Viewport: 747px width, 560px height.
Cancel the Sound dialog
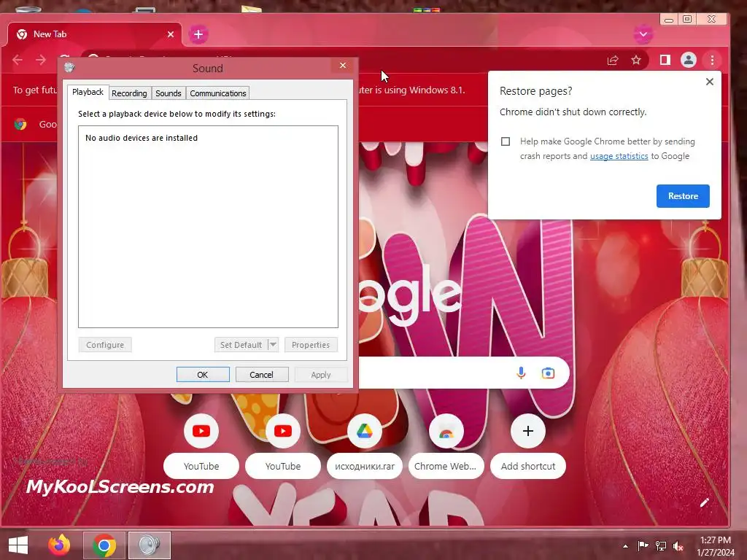tap(262, 375)
